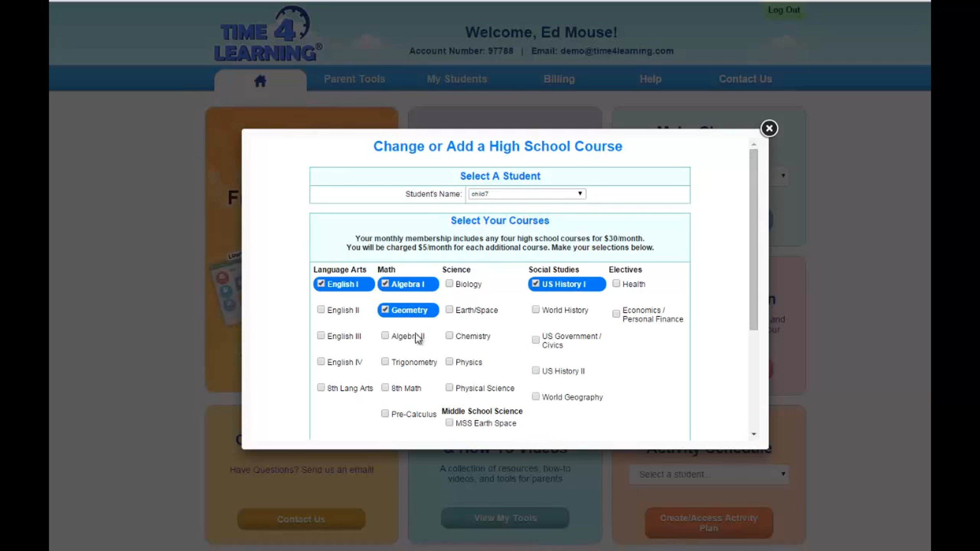Switch to the Billing tab
This screenshot has width=980, height=551.
[559, 79]
